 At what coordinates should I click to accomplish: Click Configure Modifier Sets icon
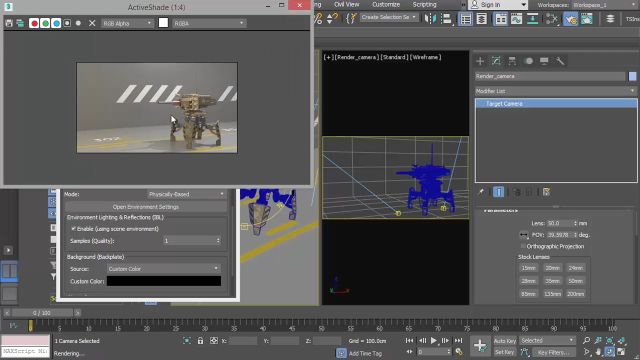(547, 192)
